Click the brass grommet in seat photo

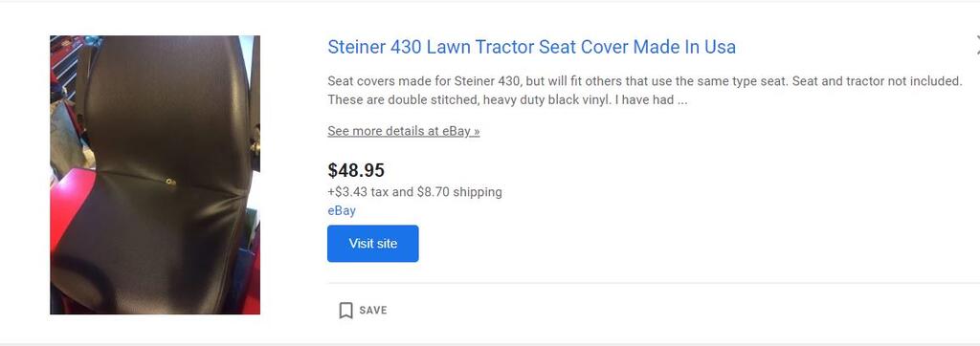170,183
